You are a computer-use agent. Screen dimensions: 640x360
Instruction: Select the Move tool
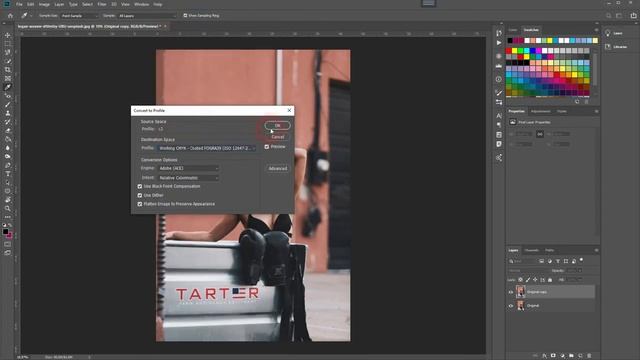(x=7, y=35)
